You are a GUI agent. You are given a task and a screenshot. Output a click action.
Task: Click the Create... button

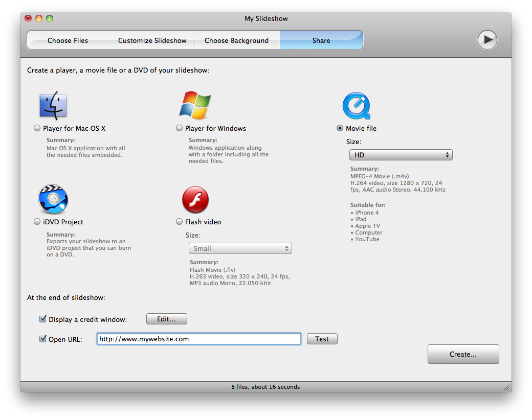click(463, 354)
